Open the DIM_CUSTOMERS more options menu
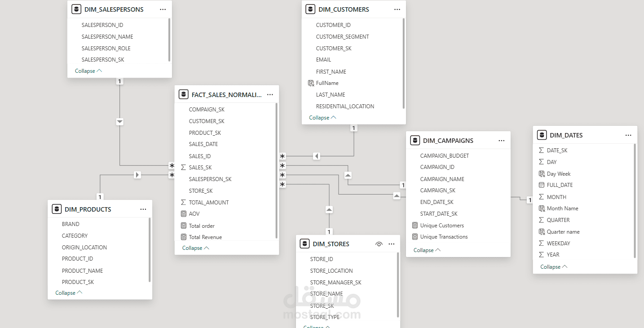This screenshot has height=328, width=644. pos(397,9)
